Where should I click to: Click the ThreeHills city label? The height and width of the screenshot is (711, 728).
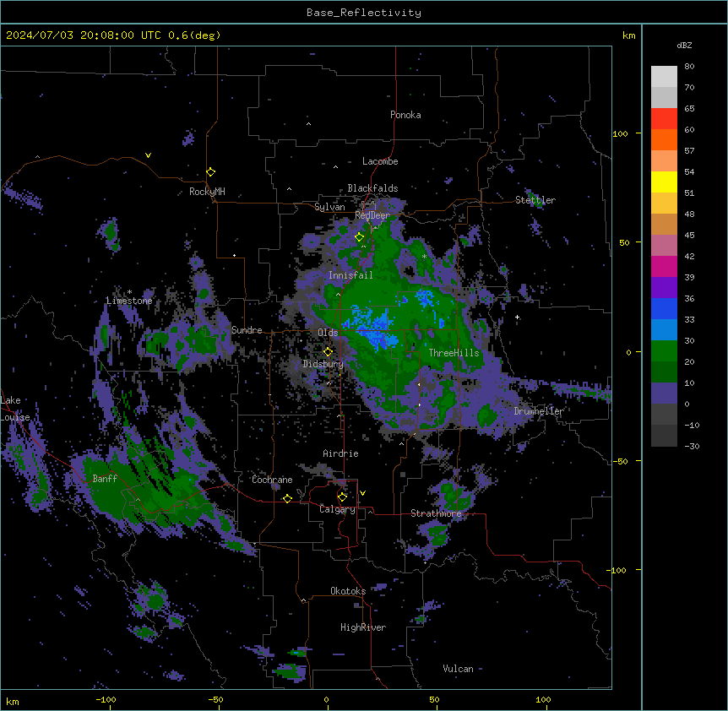454,353
